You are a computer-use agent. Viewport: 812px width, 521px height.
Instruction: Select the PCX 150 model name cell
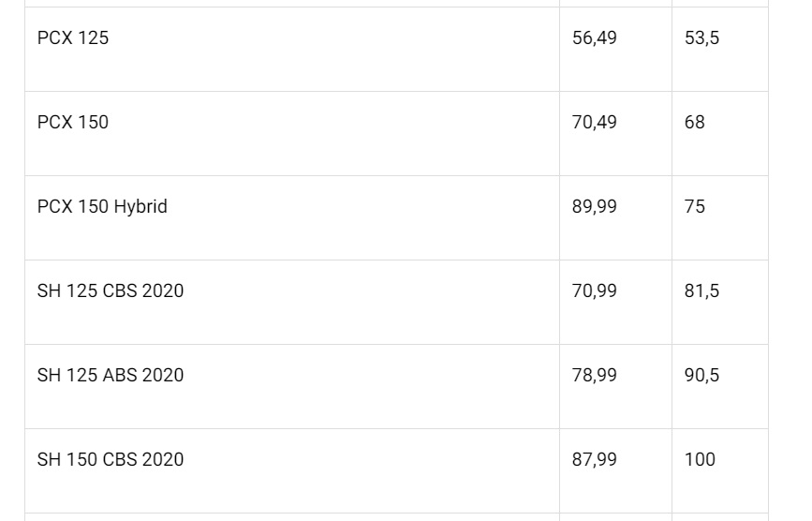tap(73, 123)
